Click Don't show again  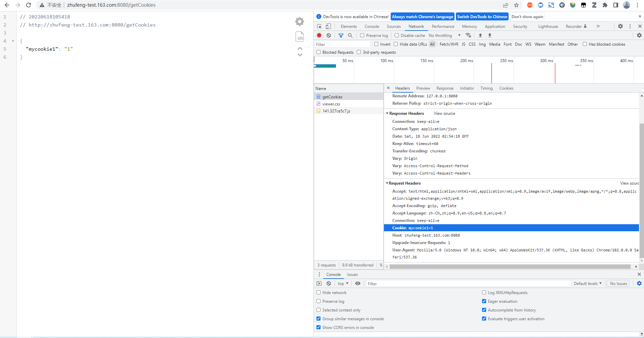527,16
